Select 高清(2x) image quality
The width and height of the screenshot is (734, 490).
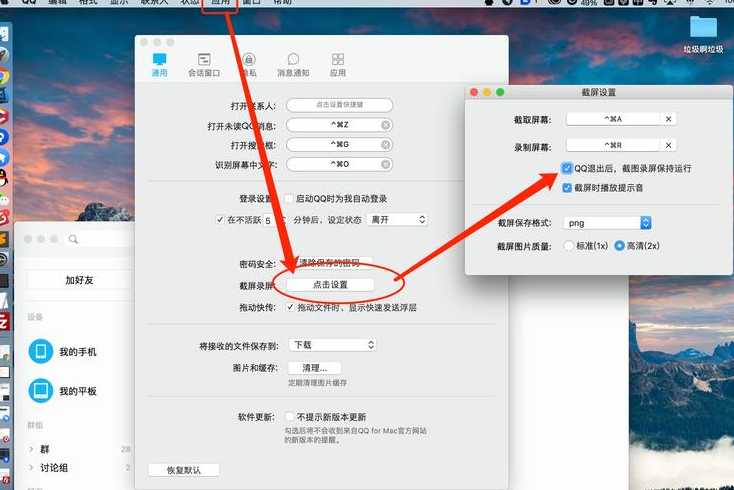click(x=619, y=246)
